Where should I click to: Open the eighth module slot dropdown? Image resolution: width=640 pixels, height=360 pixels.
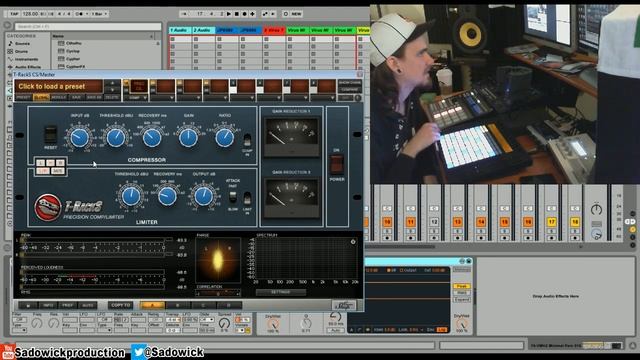point(323,98)
